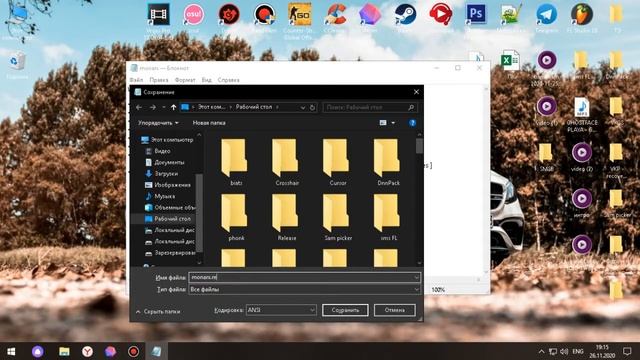Select 'Документы' in the navigation tree
This screenshot has width=640, height=360.
(165, 162)
